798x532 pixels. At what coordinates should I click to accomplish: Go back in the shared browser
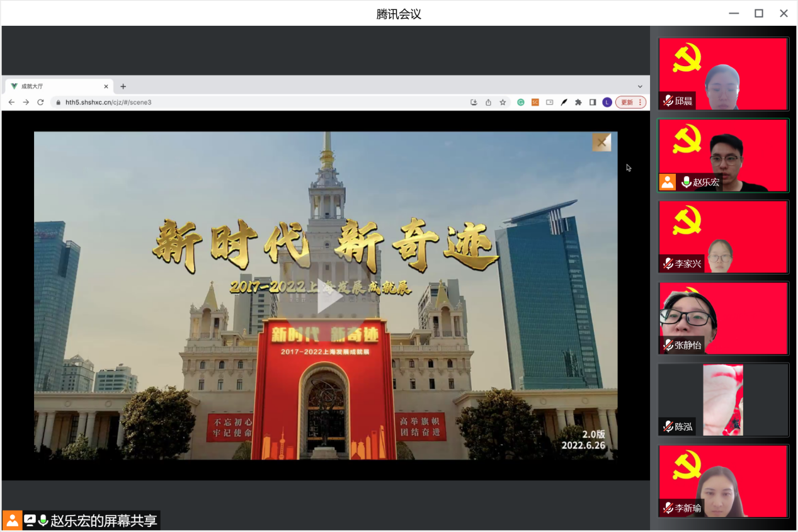[x=11, y=102]
